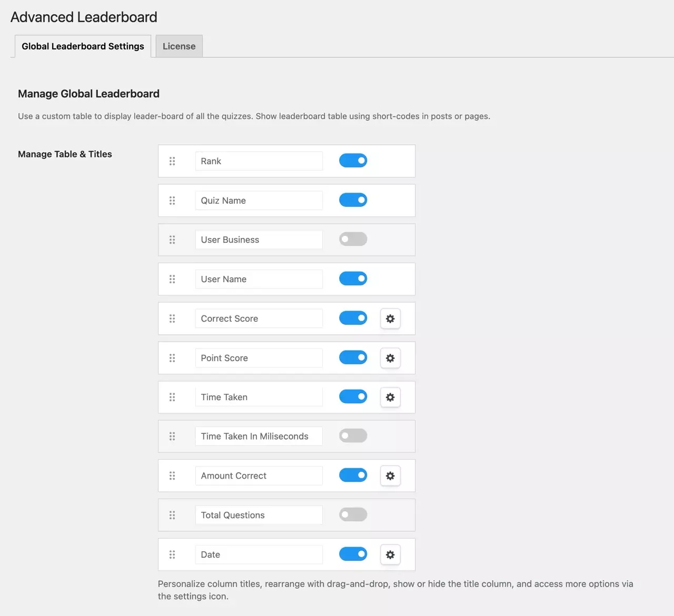
Task: Turn off the Quiz Name toggle
Action: (353, 200)
